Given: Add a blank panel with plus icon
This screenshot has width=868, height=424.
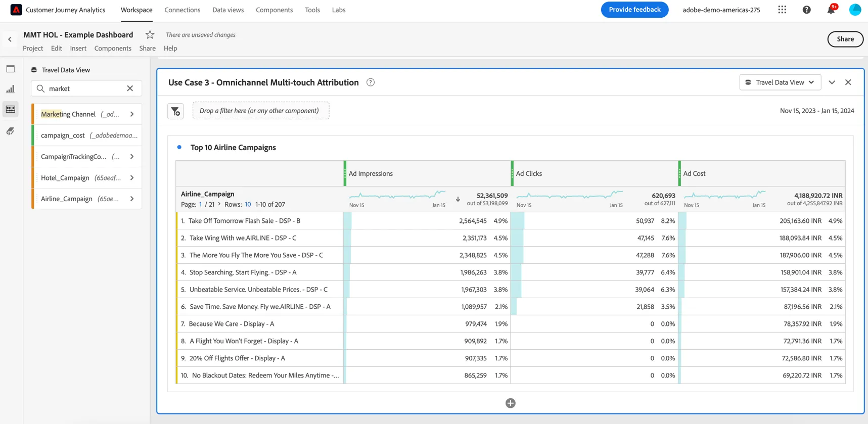Looking at the screenshot, I should click(511, 403).
